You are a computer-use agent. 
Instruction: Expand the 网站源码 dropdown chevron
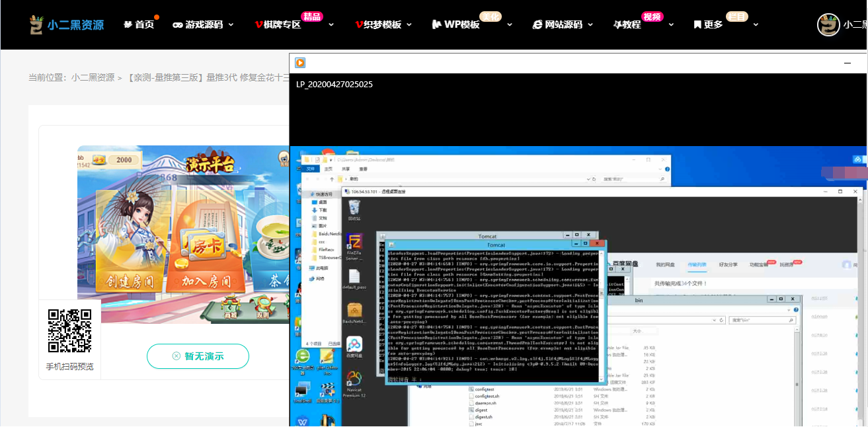pyautogui.click(x=590, y=24)
